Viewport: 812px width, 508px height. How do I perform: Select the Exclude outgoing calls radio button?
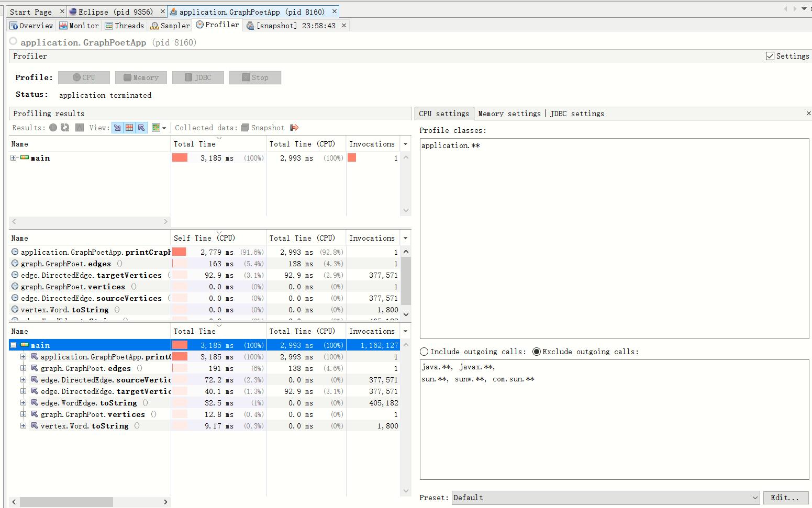[537, 352]
